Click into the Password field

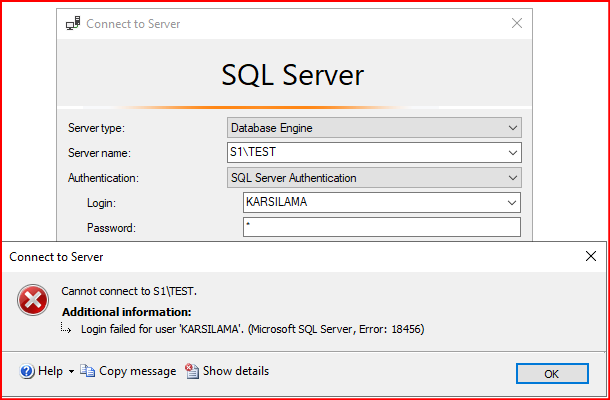[382, 227]
